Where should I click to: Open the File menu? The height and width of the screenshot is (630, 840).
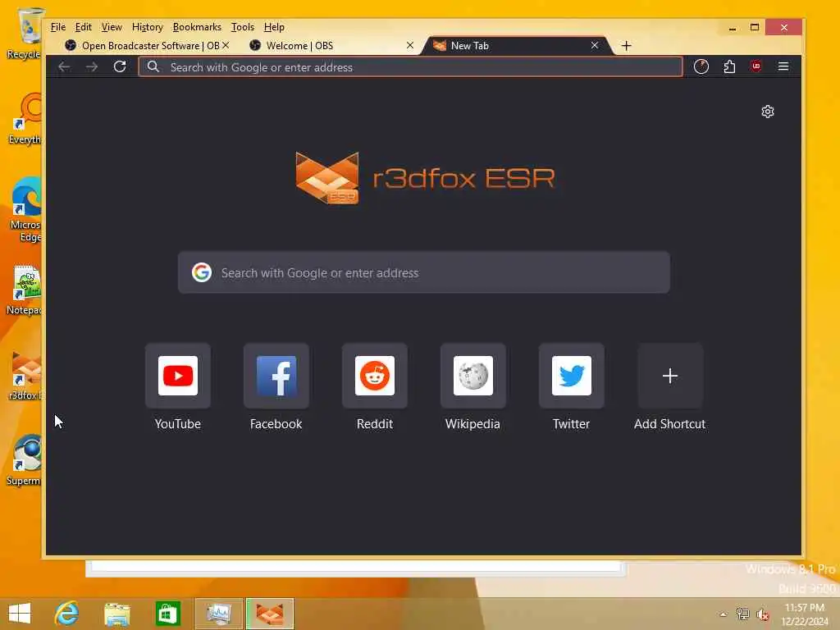(58, 27)
